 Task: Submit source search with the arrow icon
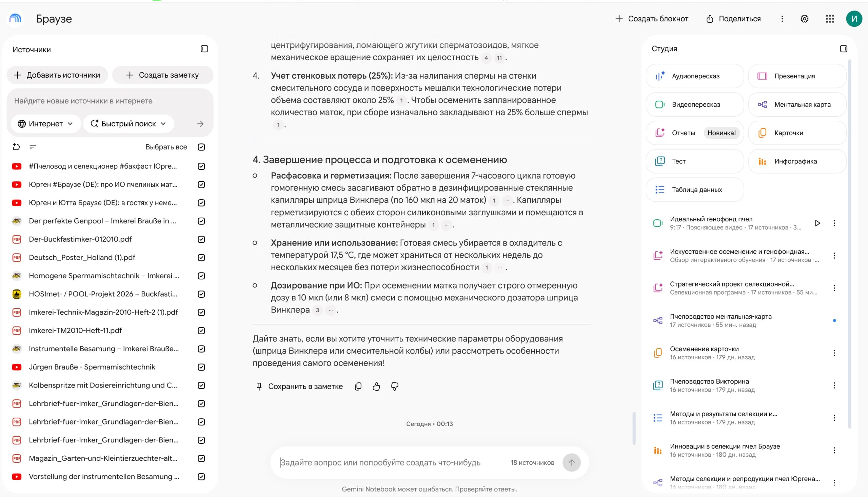(200, 123)
